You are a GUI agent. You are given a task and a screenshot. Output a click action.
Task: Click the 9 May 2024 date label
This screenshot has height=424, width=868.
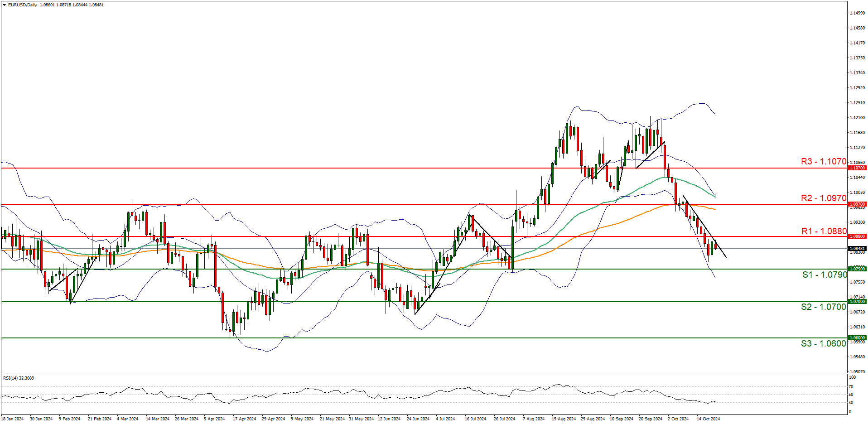point(302,419)
